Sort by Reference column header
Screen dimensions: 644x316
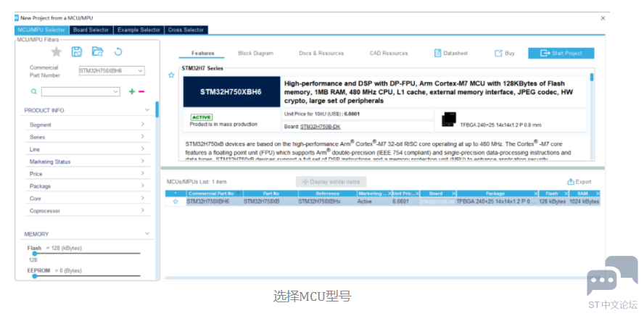click(x=327, y=194)
